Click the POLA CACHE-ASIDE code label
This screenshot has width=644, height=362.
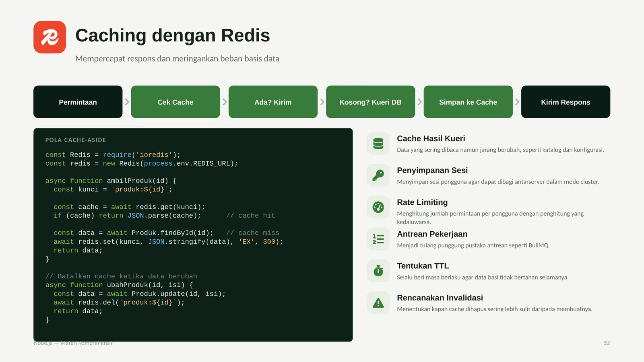76,140
